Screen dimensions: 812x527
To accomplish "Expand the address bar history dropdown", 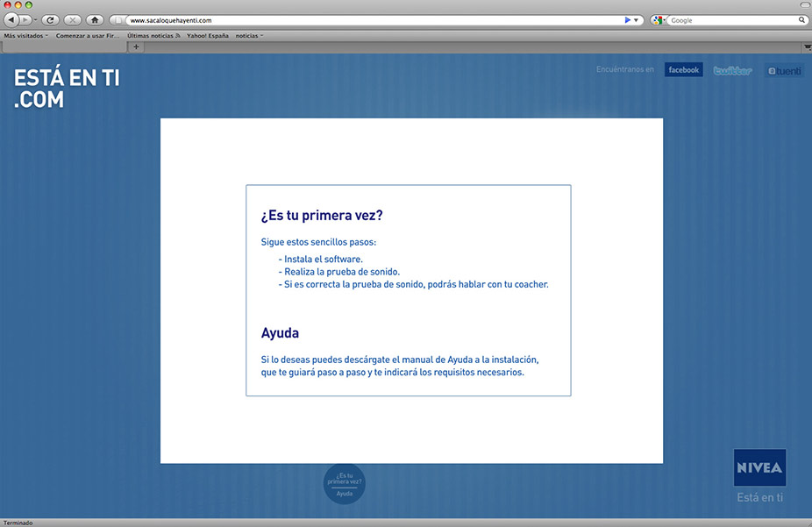I will point(637,19).
